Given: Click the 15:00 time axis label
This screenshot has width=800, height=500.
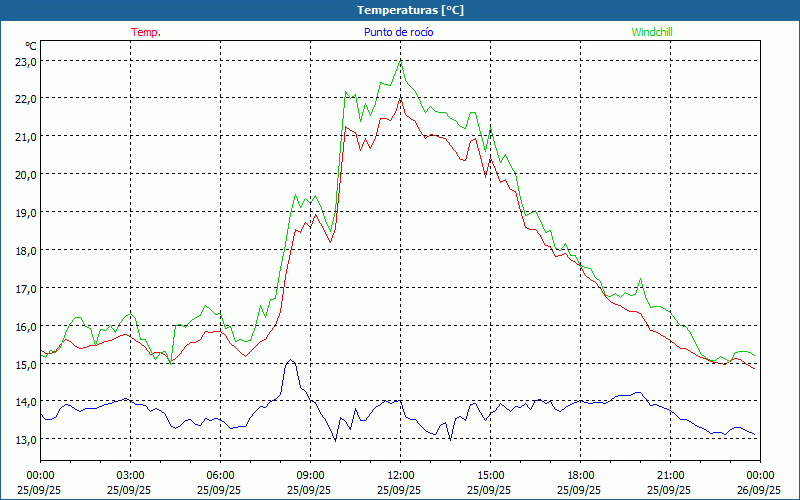Looking at the screenshot, I should [x=490, y=475].
